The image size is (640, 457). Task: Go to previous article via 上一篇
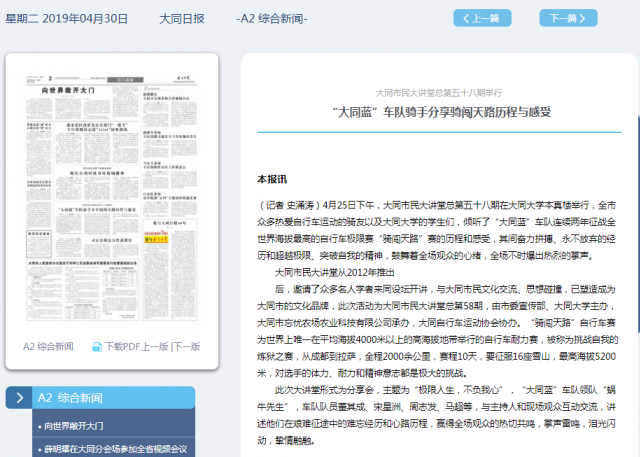[x=482, y=18]
